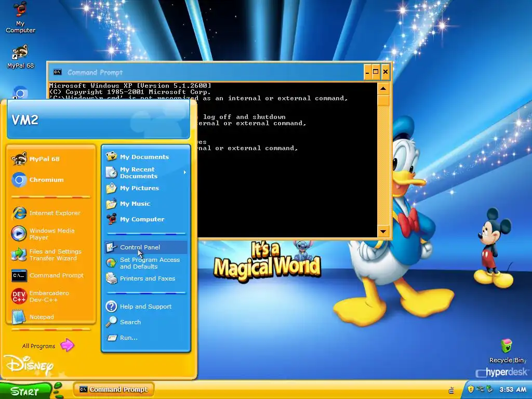Viewport: 532px width, 399px height.
Task: Open Notepad from Start menu
Action: (51, 317)
